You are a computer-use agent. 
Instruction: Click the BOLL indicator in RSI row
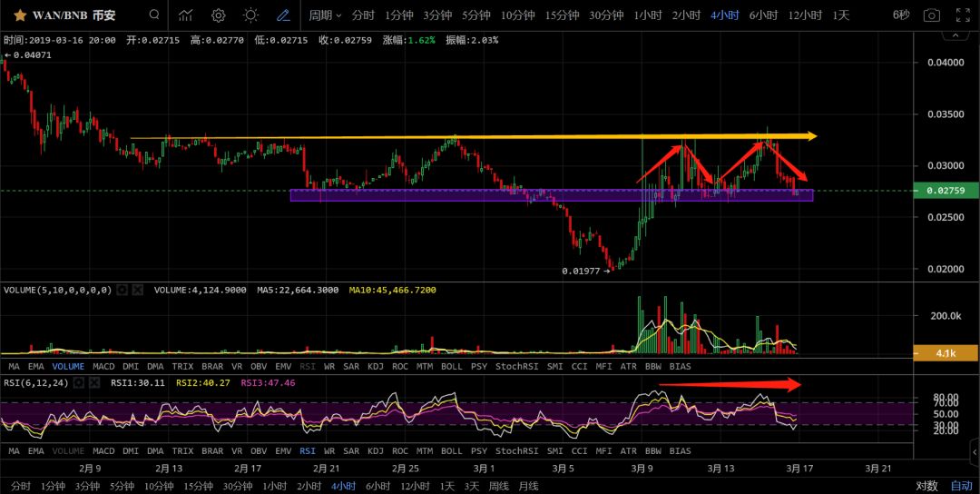point(451,450)
